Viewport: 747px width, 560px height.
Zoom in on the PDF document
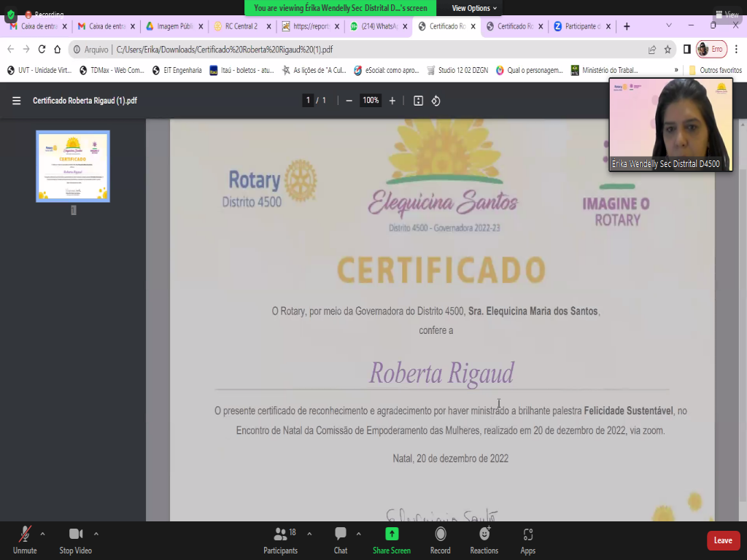coord(392,101)
